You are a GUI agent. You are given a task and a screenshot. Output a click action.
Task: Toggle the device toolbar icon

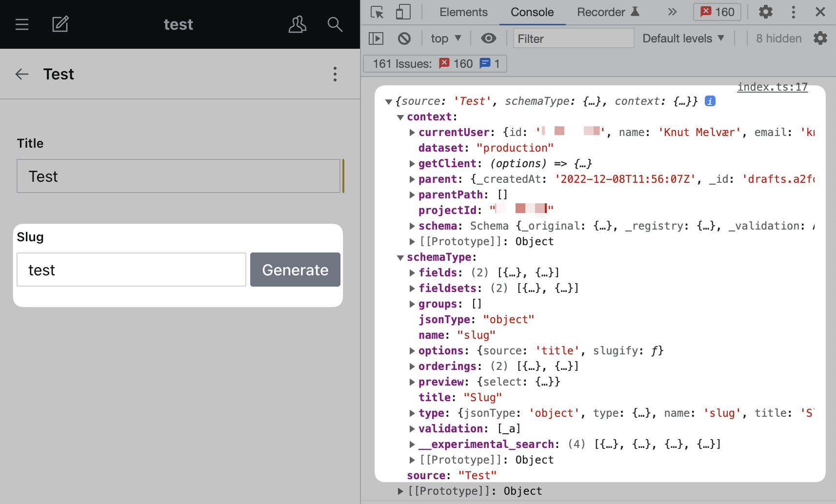403,12
